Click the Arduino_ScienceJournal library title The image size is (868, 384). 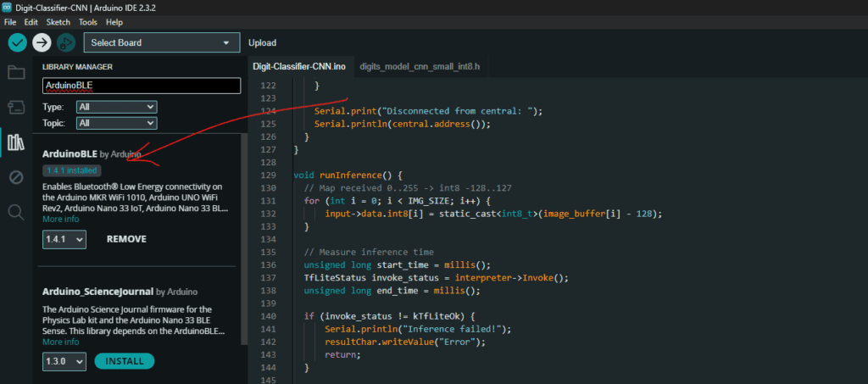click(x=98, y=292)
